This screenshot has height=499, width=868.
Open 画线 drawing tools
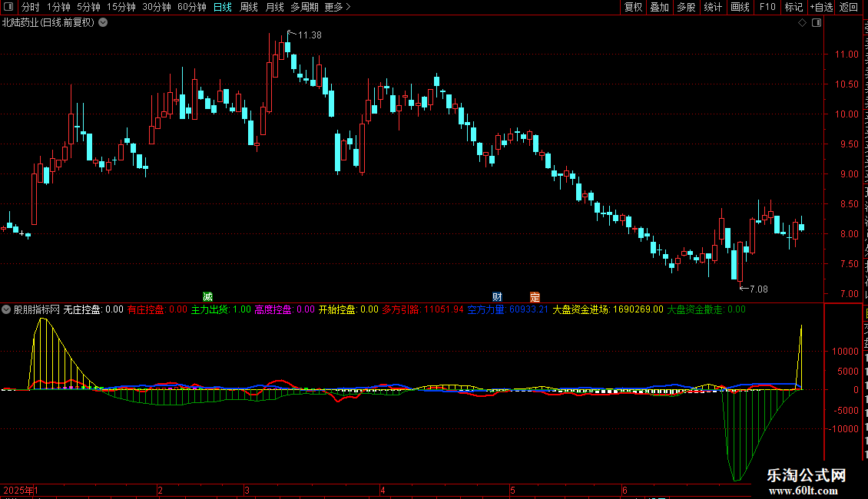point(740,7)
